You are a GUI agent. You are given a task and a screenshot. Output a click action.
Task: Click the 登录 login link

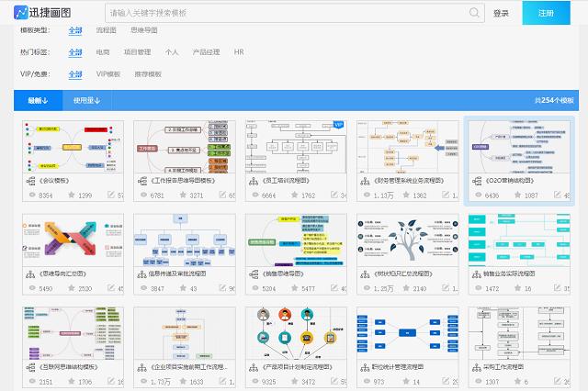tap(501, 14)
